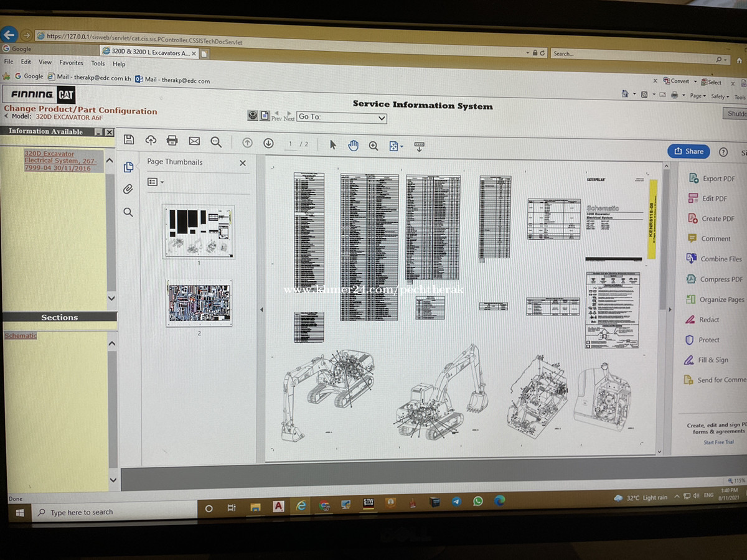Image resolution: width=747 pixels, height=560 pixels.
Task: Open the Schematic section link
Action: [x=21, y=336]
